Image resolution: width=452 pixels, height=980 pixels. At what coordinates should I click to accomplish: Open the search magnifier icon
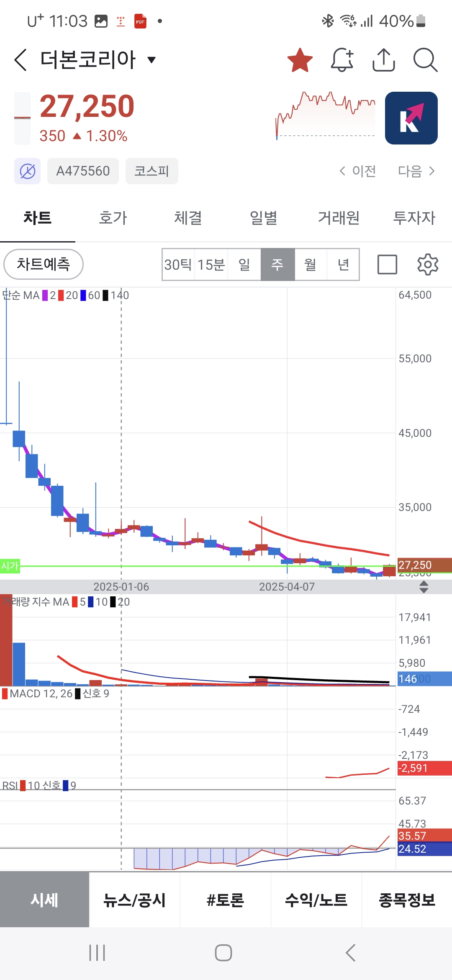(425, 60)
